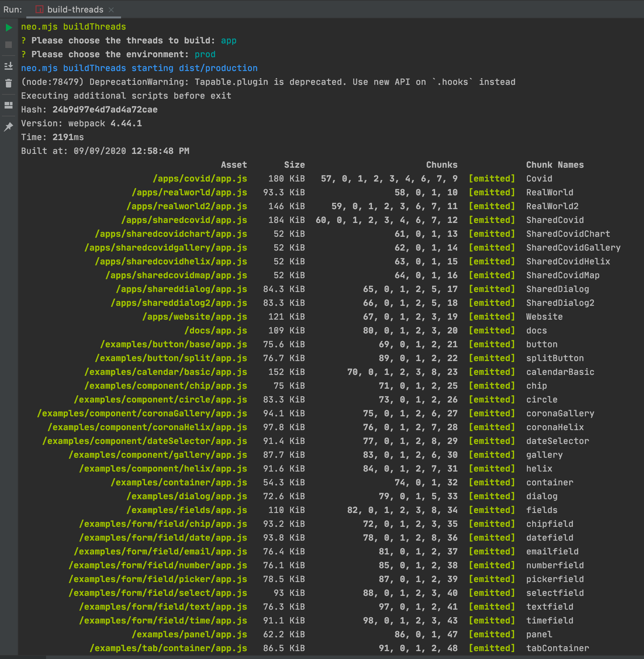Screen dimensions: 644x659
Task: Select the build-threads run tab
Action: tap(75, 10)
